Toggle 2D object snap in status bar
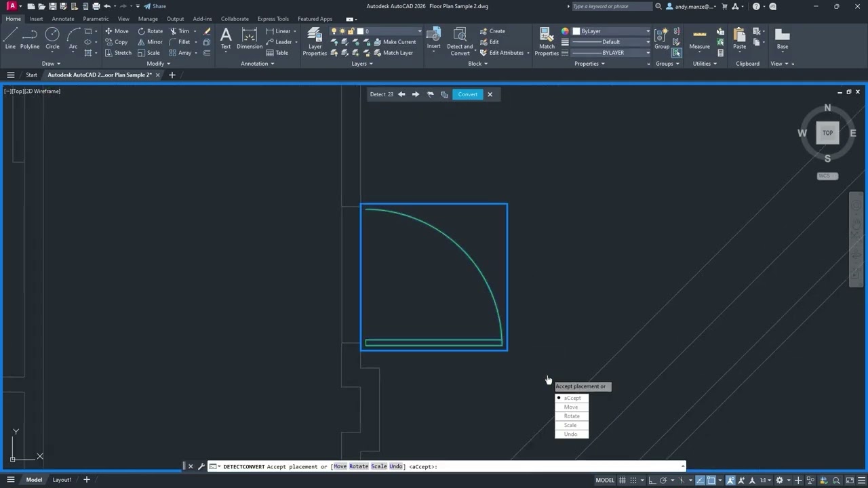The image size is (868, 488). 711,480
